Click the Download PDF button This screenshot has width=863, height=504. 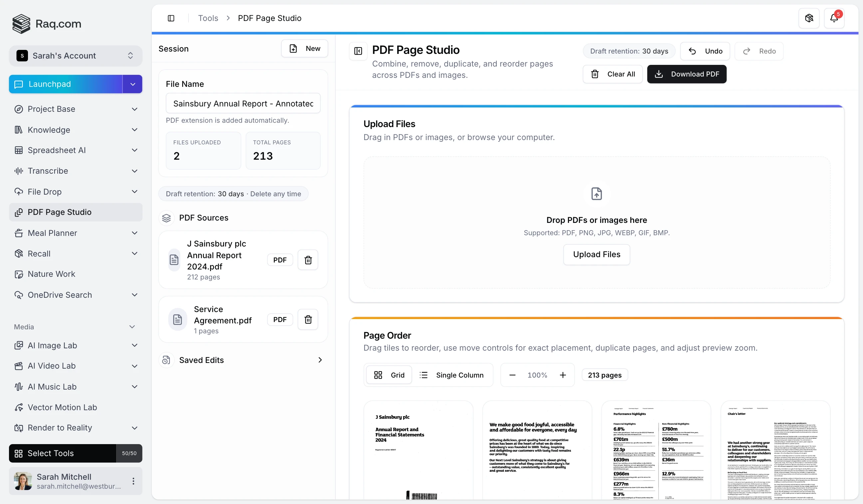pyautogui.click(x=687, y=74)
